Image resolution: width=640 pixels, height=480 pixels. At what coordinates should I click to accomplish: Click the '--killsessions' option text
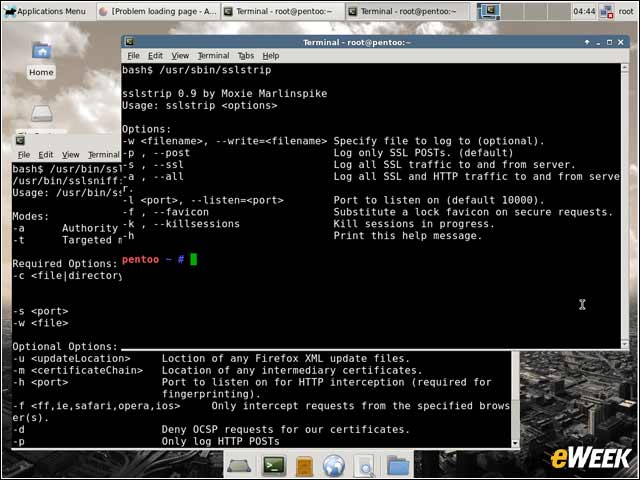tap(196, 224)
